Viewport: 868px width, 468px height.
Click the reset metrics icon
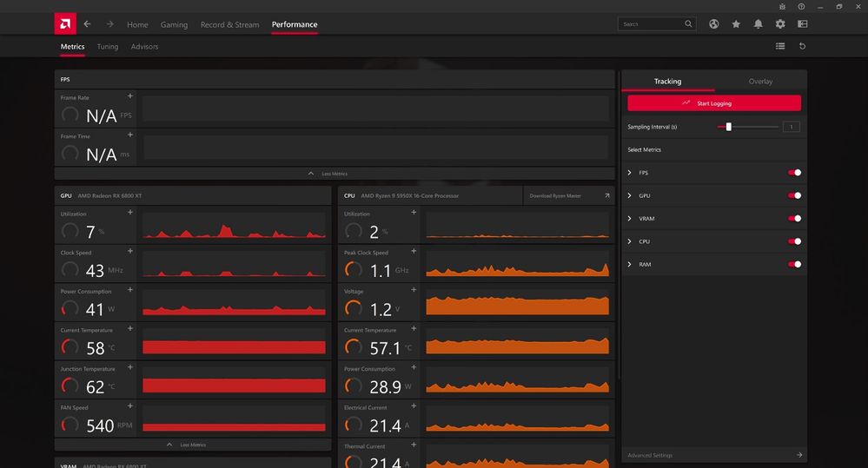point(802,46)
